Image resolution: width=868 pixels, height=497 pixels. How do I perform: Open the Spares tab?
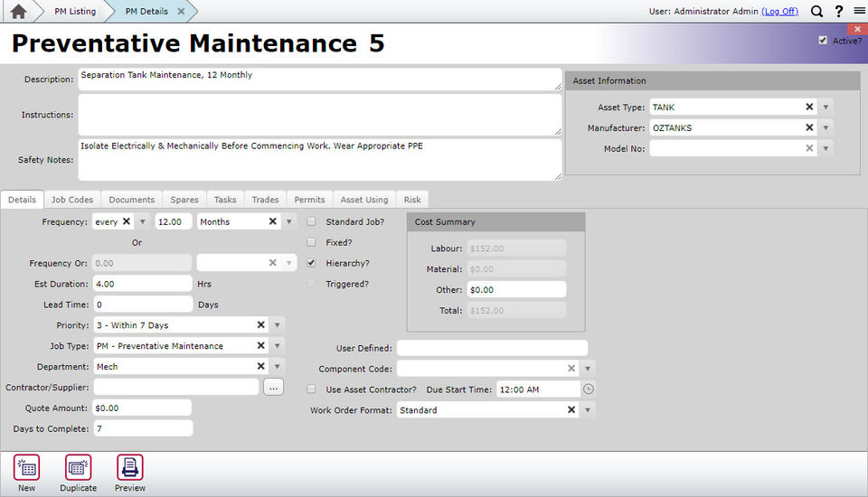tap(184, 200)
